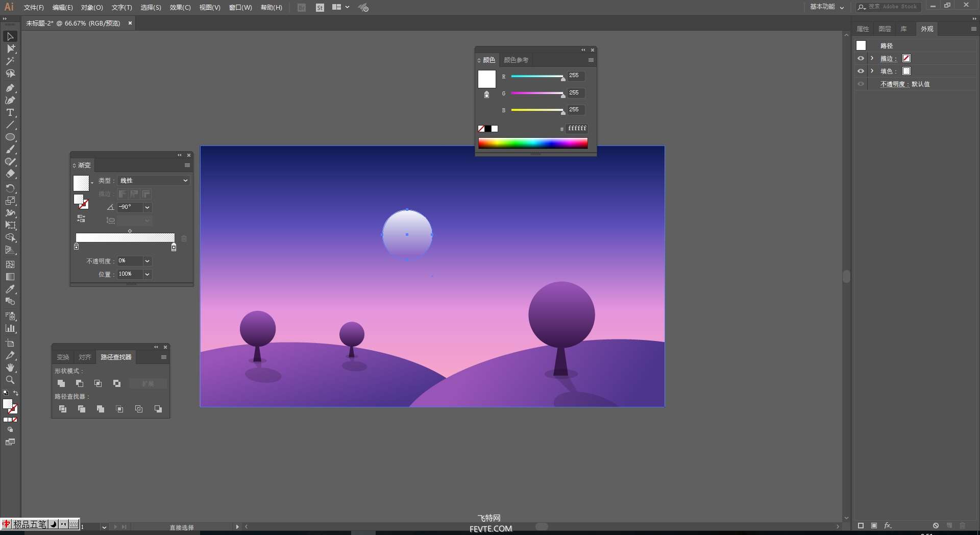Select the Eyedropper tool
Viewport: 980px width, 535px height.
(x=10, y=289)
